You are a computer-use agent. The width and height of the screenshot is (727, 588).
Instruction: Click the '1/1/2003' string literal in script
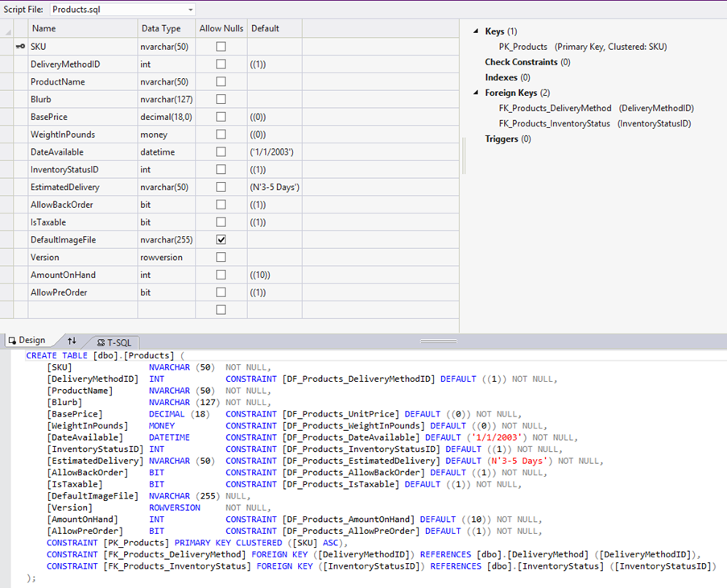click(497, 437)
